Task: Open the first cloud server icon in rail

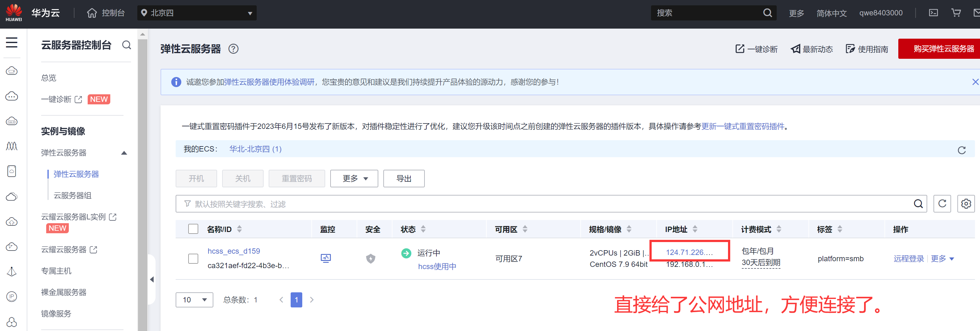Action: click(12, 71)
